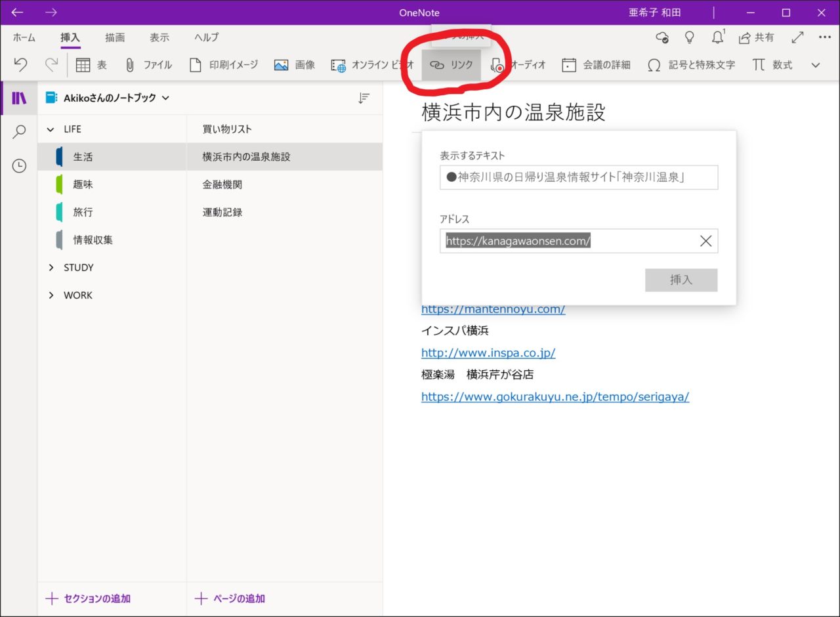Image resolution: width=840 pixels, height=617 pixels.
Task: Collapse the LIFE section group
Action: click(x=51, y=129)
